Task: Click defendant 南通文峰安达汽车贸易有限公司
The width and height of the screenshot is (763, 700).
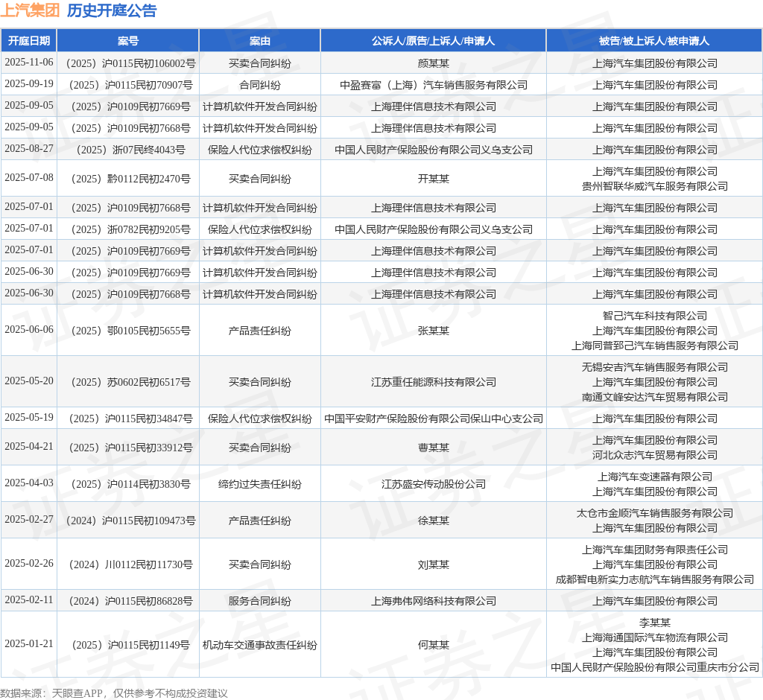Action: click(x=654, y=397)
